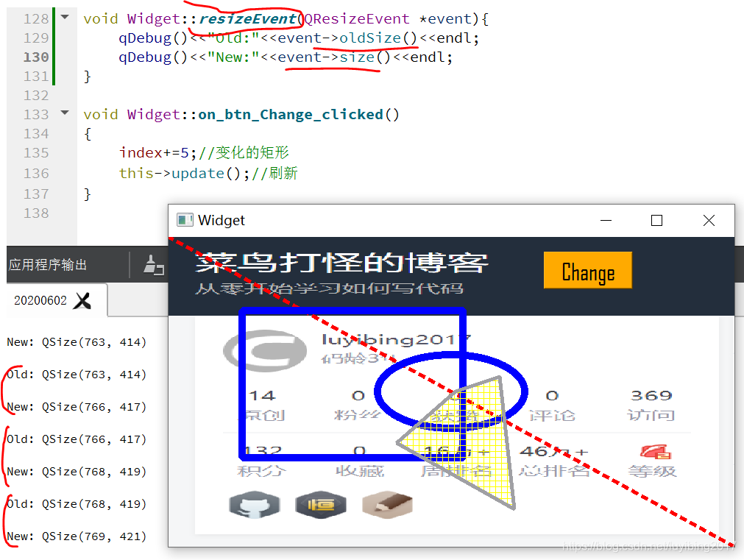Open the 应用程序输出 panel label
This screenshot has height=560, width=744.
pyautogui.click(x=48, y=264)
